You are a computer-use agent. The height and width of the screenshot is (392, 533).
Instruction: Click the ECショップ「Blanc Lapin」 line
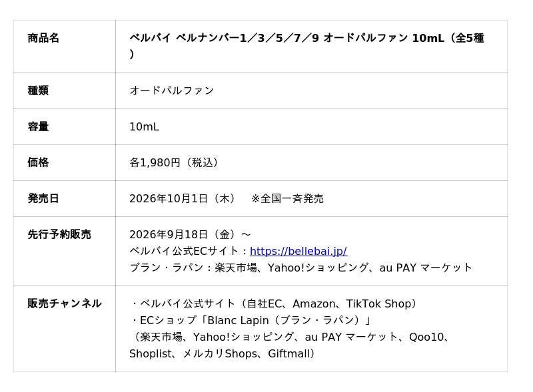click(251, 320)
